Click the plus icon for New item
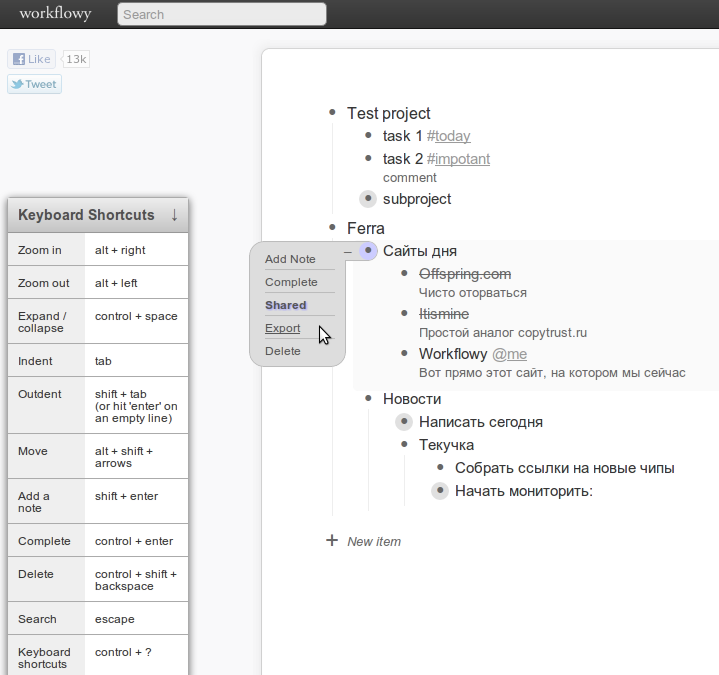This screenshot has height=675, width=719. [332, 541]
